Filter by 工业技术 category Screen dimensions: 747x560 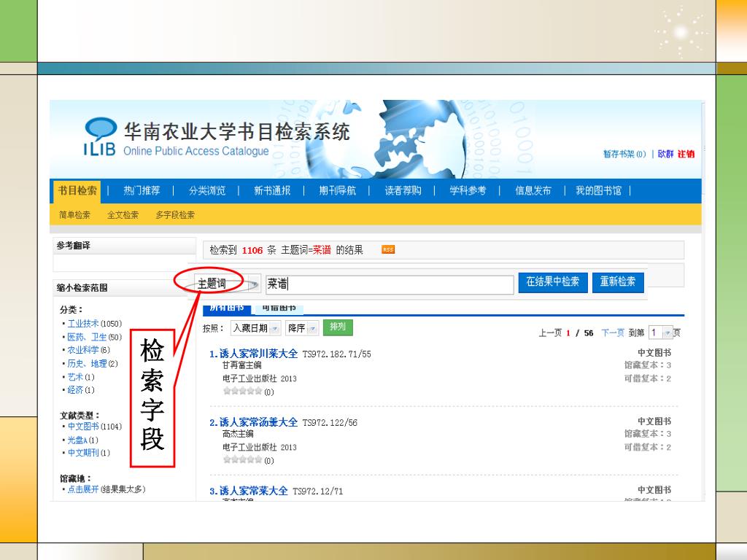point(83,324)
